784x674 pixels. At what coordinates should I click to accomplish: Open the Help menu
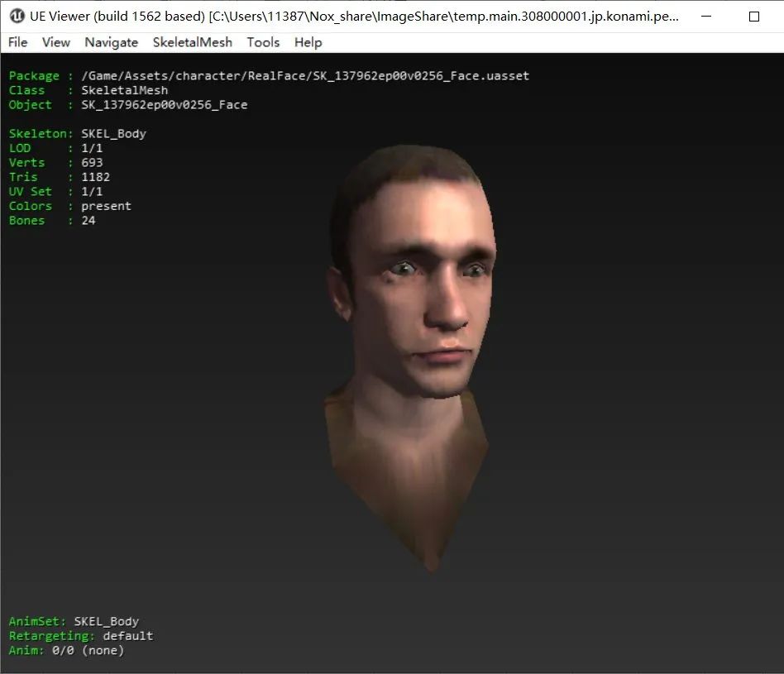308,42
